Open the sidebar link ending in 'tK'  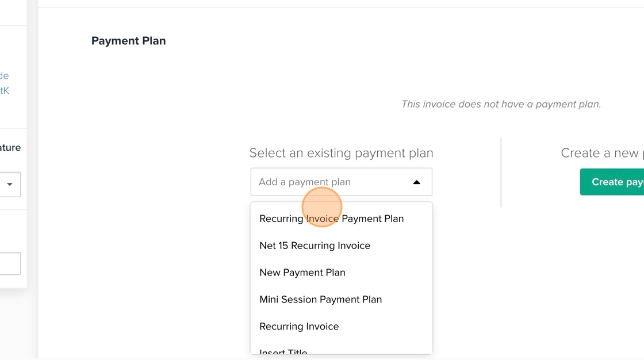point(5,90)
